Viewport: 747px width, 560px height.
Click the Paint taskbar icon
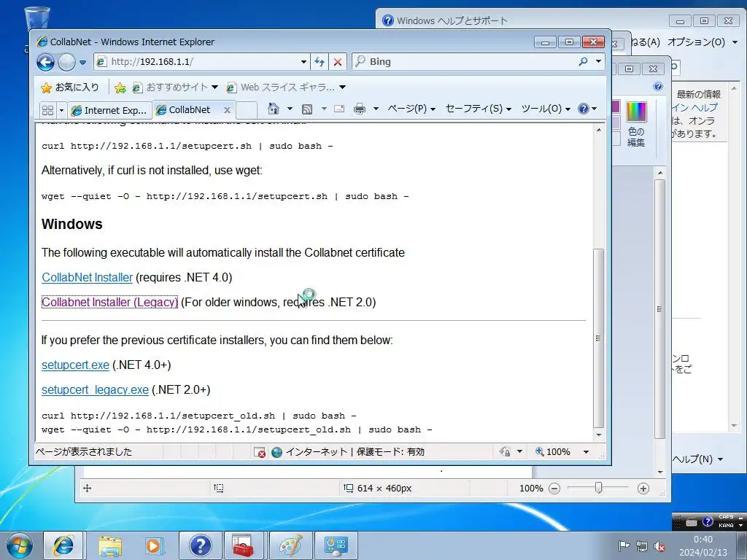tap(291, 545)
